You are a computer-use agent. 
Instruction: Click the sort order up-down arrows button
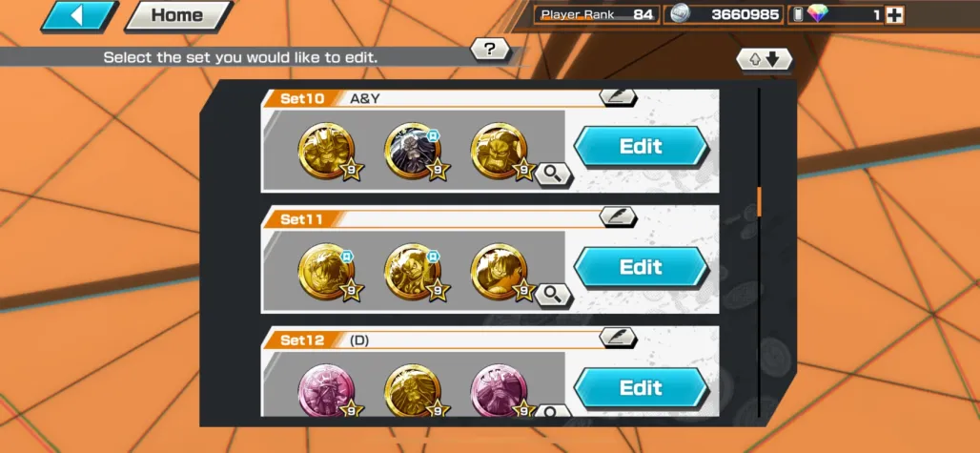tap(764, 59)
